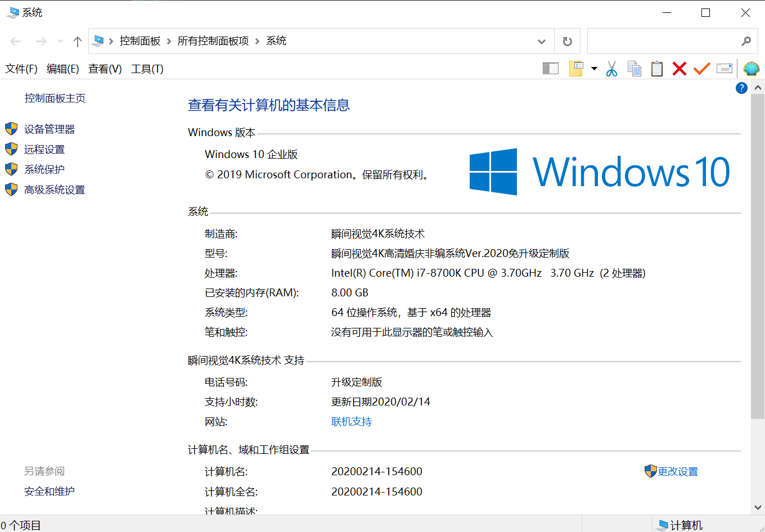
Task: Click the computer icon in address bar
Action: pos(98,40)
